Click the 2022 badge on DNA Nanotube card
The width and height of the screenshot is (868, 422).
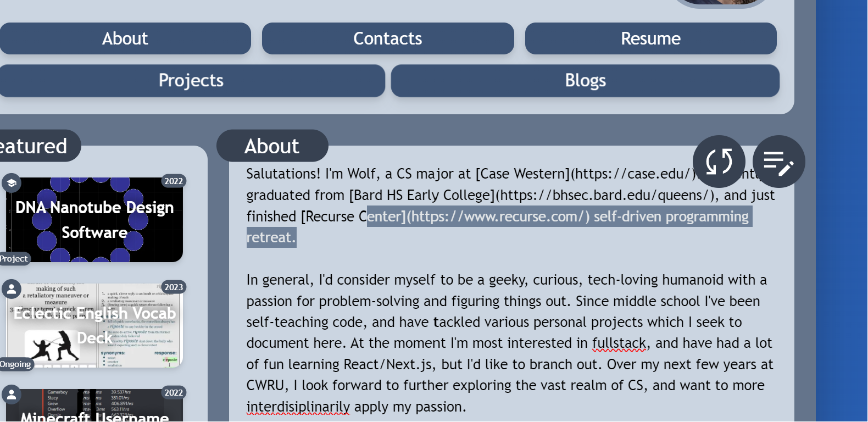coord(174,181)
